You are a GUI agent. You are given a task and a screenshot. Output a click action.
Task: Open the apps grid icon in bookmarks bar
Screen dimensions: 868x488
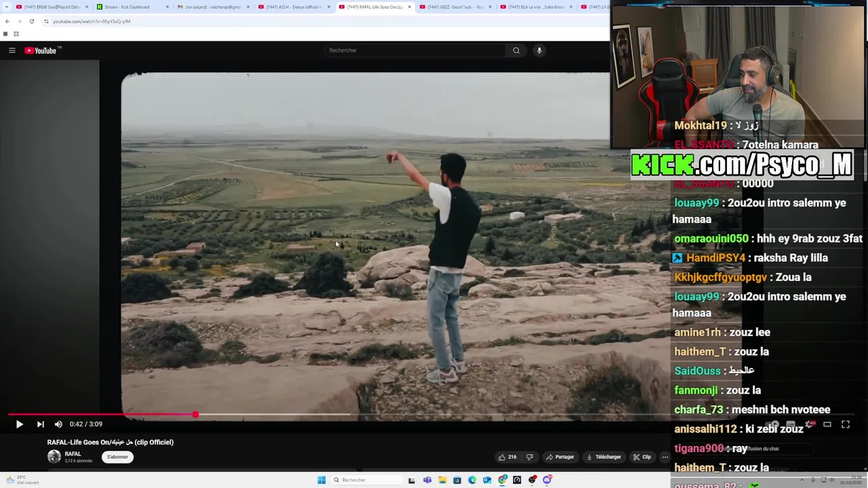coord(16,34)
